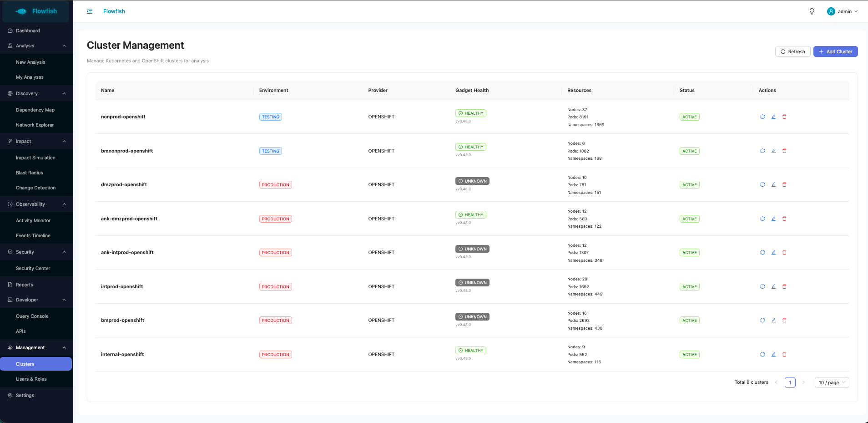This screenshot has width=868, height=423.
Task: Go to New Analysis
Action: [x=36, y=62]
